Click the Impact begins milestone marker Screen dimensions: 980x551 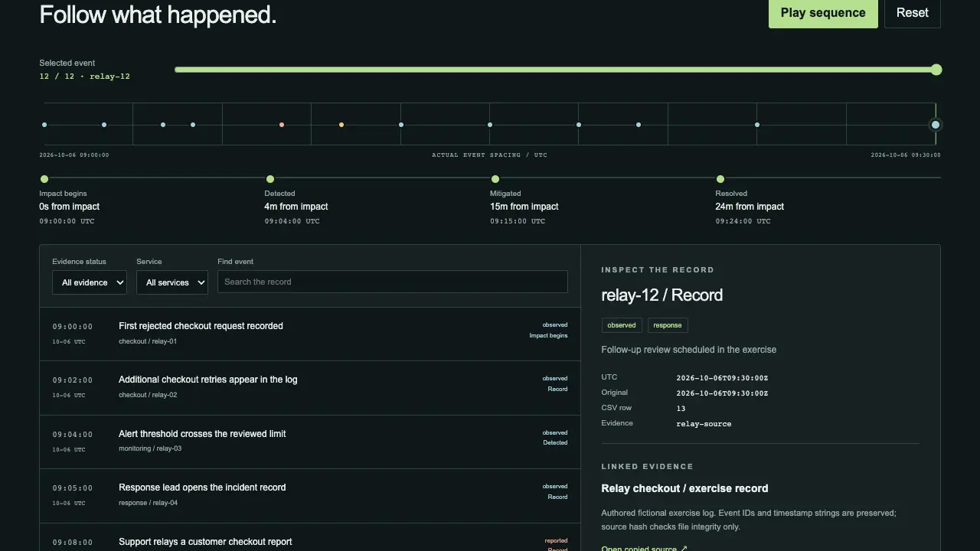pyautogui.click(x=44, y=179)
